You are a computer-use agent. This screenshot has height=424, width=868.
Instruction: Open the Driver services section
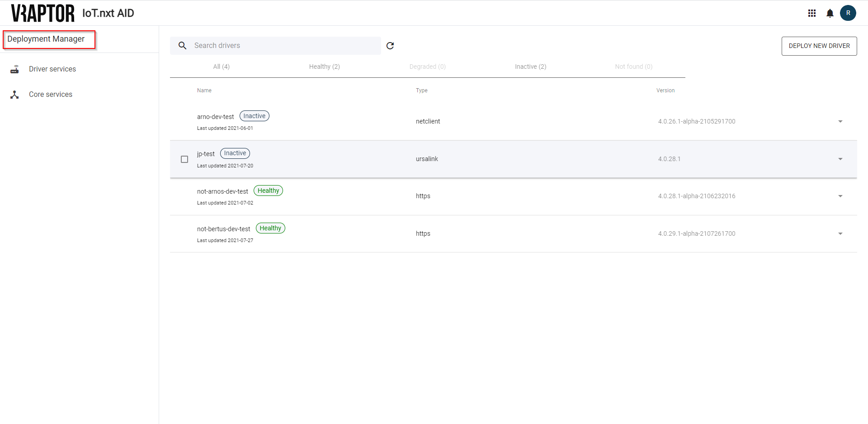pos(52,69)
